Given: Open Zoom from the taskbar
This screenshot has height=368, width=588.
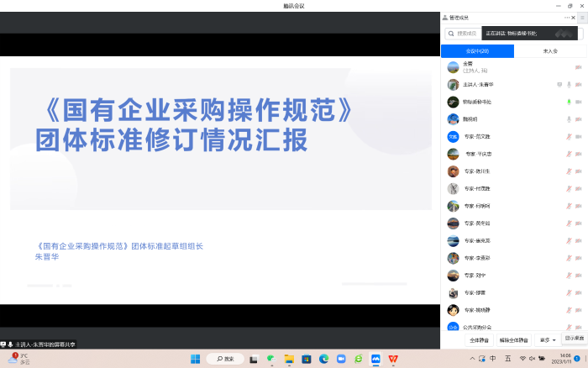Looking at the screenshot, I should 341,359.
